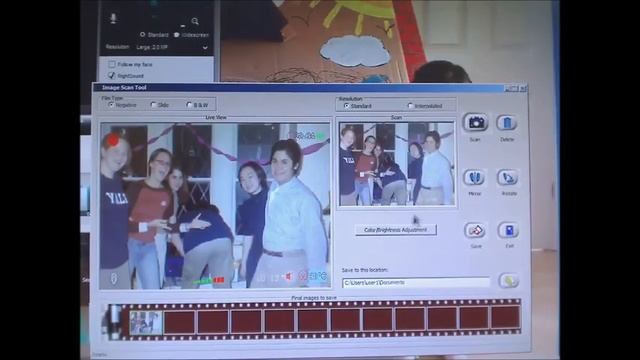Choose Interpolated resolution option
This screenshot has width=640, height=360.
point(410,106)
